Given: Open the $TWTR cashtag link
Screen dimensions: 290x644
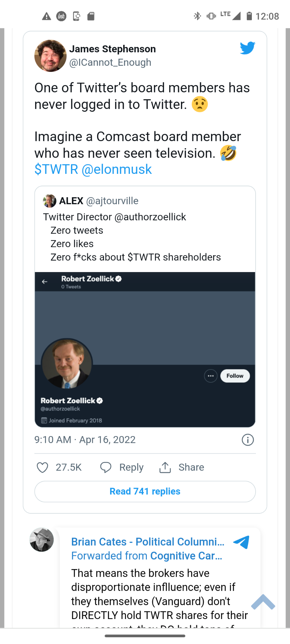Looking at the screenshot, I should point(56,169).
